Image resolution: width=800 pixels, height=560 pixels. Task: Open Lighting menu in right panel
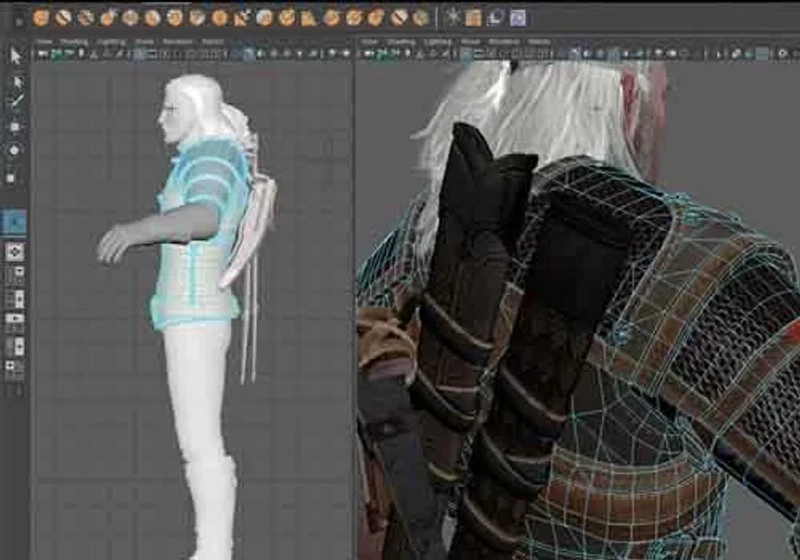pos(438,42)
